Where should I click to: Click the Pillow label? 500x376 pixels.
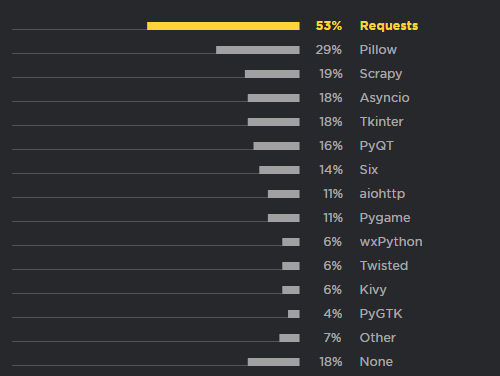[378, 50]
